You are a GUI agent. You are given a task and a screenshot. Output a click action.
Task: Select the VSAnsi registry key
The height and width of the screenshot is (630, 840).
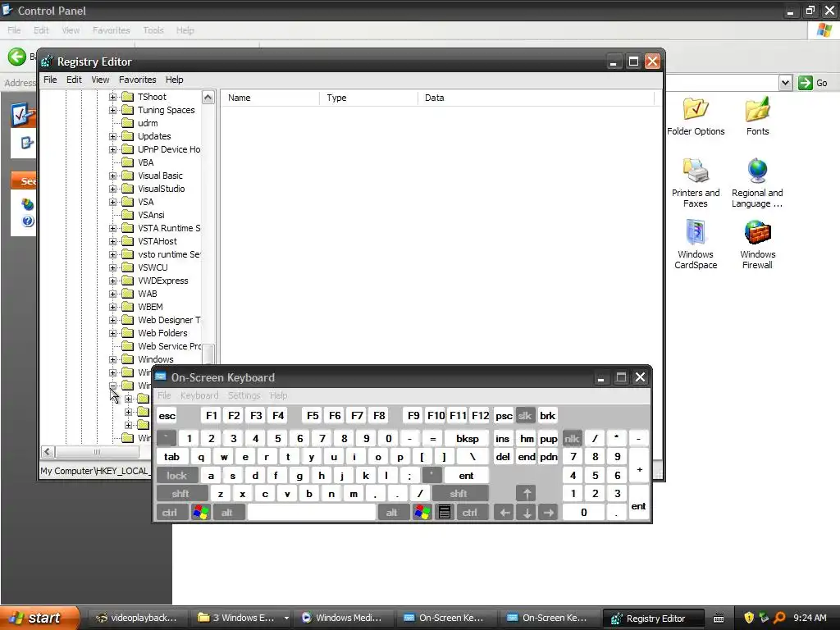[x=151, y=215]
